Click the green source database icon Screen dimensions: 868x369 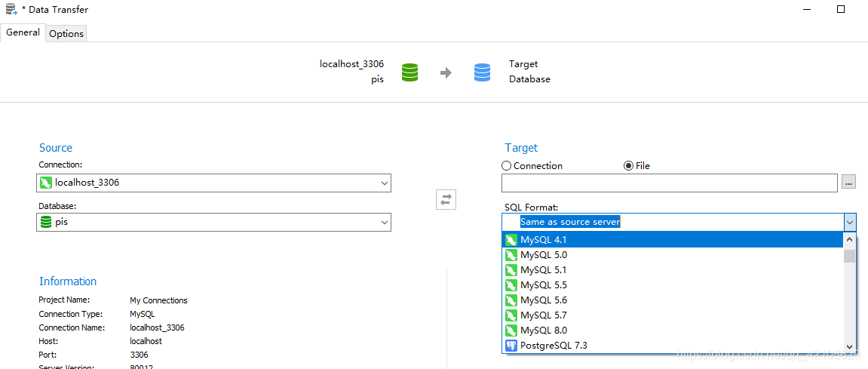(409, 72)
